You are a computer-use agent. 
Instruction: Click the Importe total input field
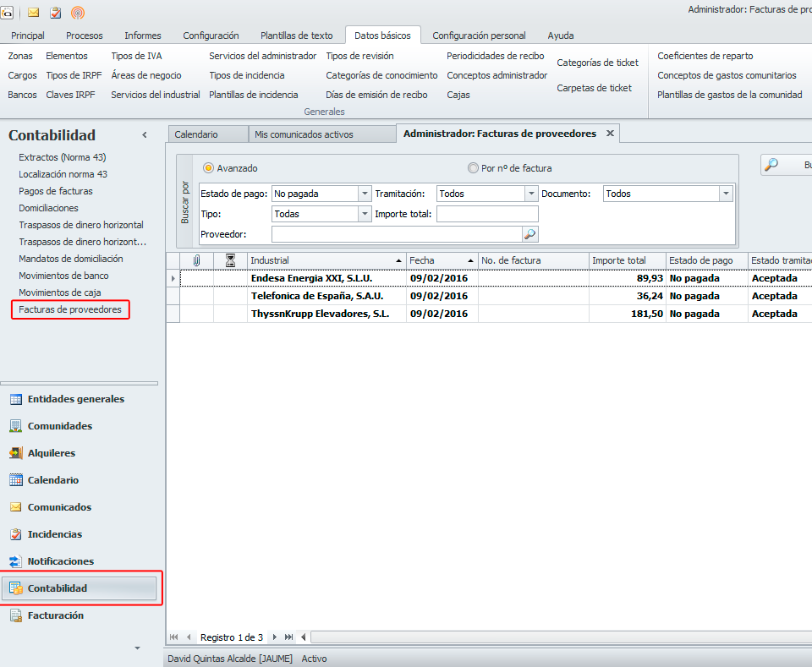click(x=487, y=214)
